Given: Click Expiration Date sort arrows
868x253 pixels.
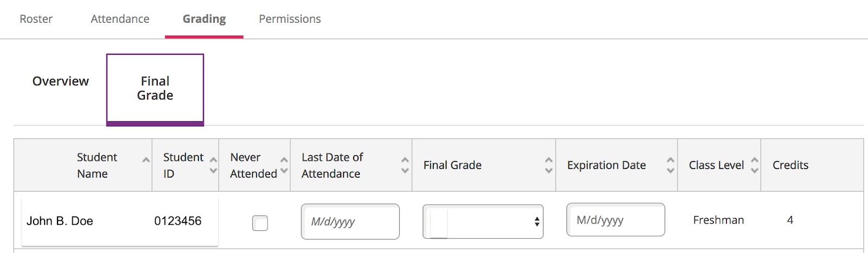Looking at the screenshot, I should point(671,165).
